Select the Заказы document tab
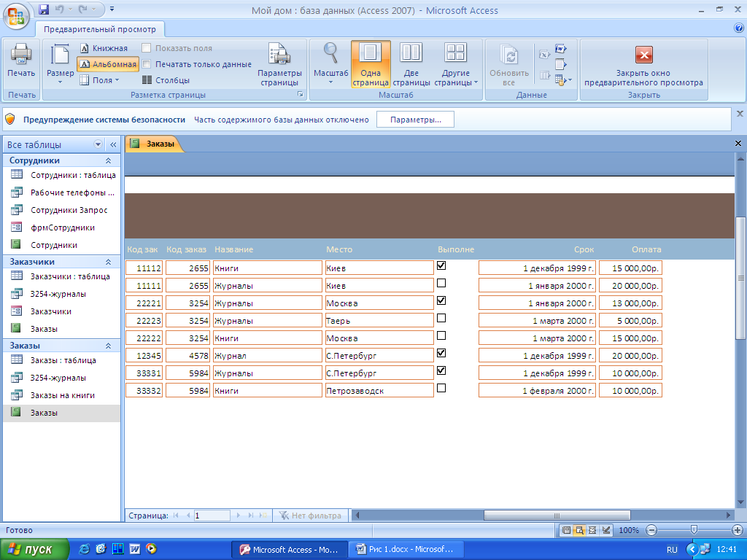Screen dimensions: 747x560 [x=154, y=144]
